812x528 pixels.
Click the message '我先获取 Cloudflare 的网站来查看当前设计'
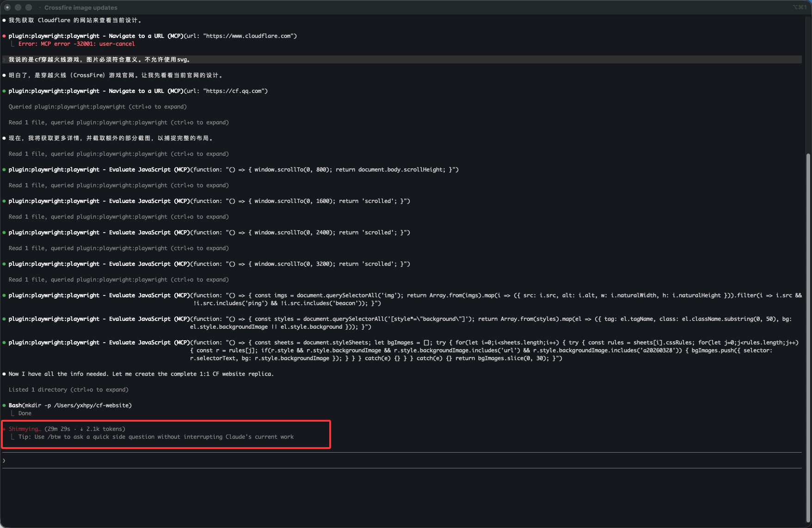[75, 20]
